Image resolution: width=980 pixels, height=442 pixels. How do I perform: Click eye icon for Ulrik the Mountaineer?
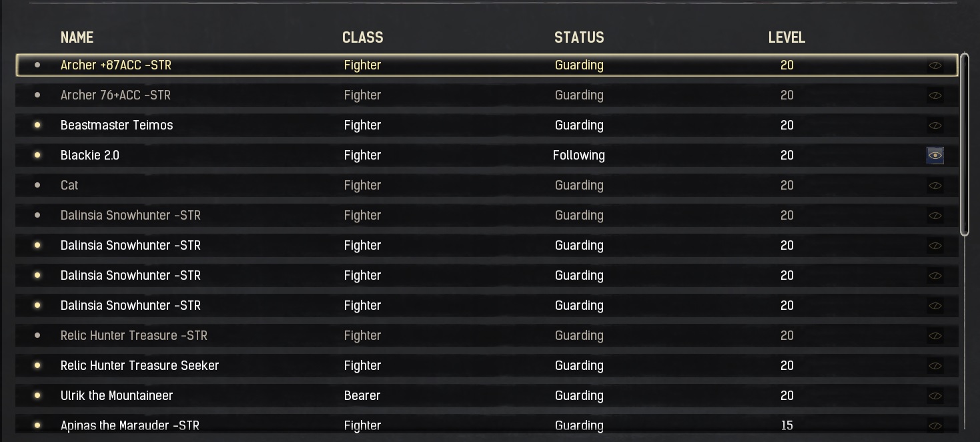pos(935,396)
